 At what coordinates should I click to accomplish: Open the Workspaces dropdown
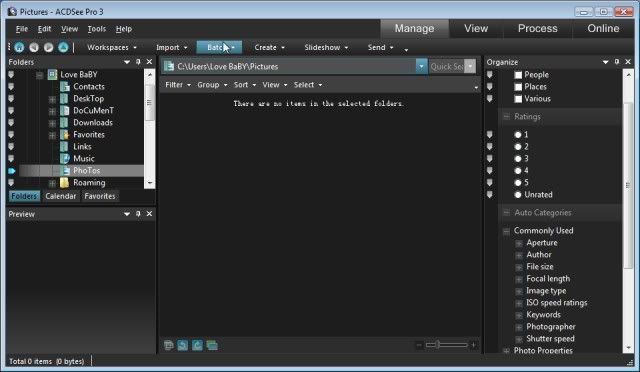pyautogui.click(x=112, y=47)
